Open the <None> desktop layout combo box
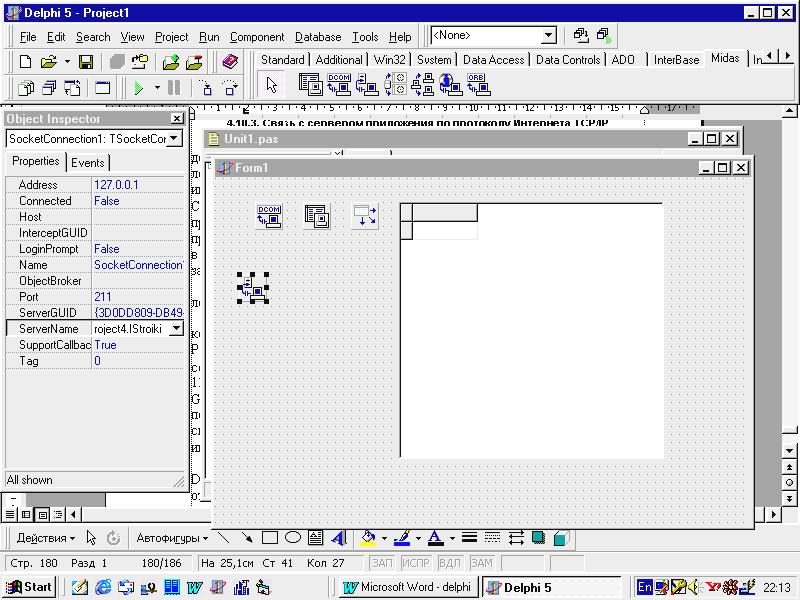Screen dimensions: 800x600 tap(493, 35)
